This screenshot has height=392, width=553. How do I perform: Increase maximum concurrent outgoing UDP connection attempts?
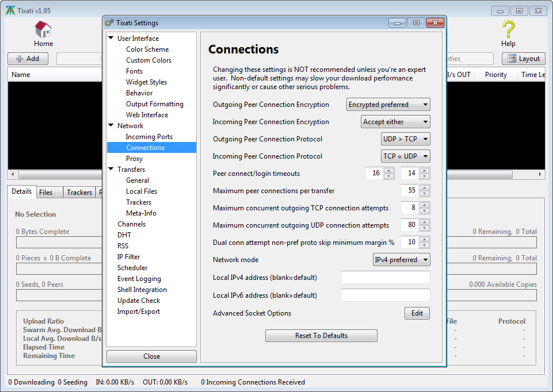(424, 222)
